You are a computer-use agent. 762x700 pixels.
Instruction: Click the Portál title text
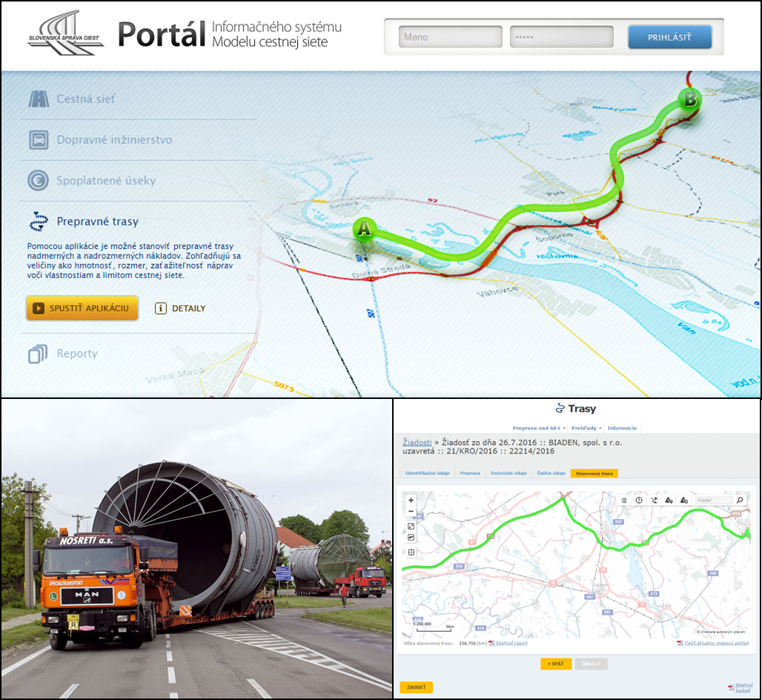tap(162, 34)
